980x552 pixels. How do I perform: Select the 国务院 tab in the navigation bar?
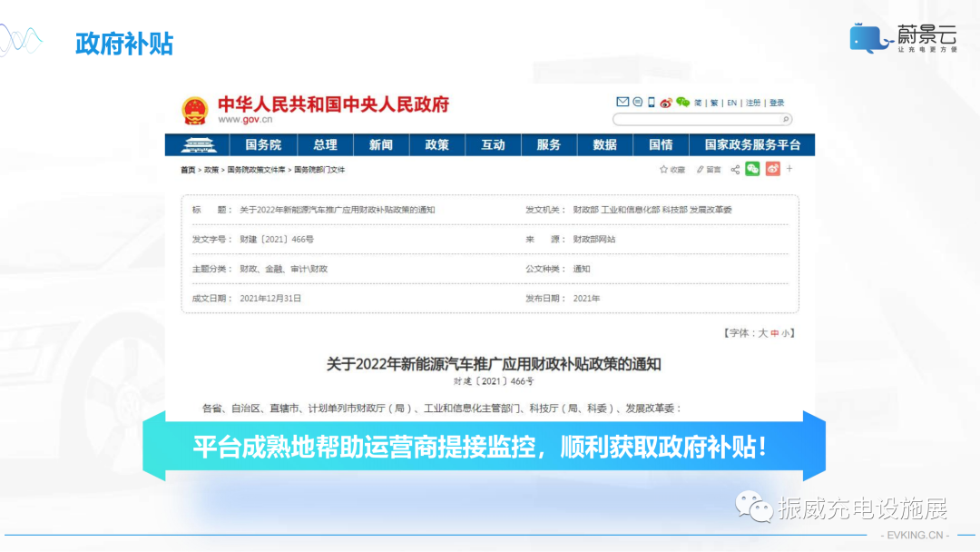pos(263,144)
